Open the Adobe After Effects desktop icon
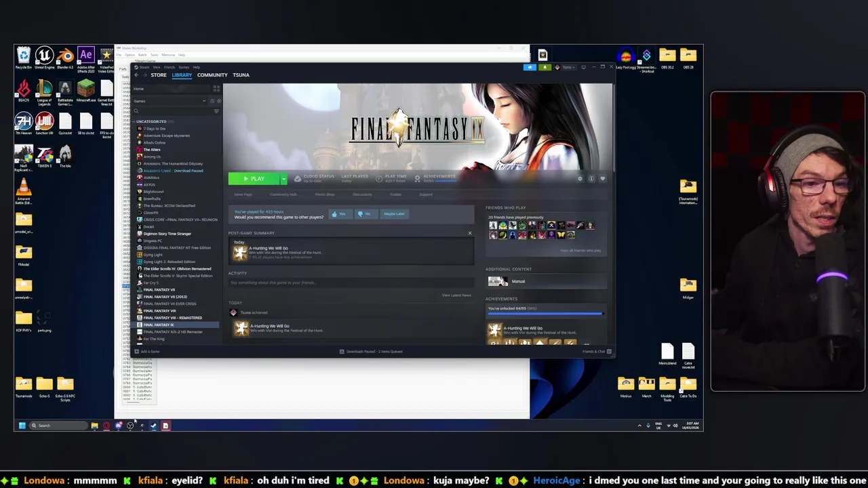The image size is (868, 488). pos(86,58)
